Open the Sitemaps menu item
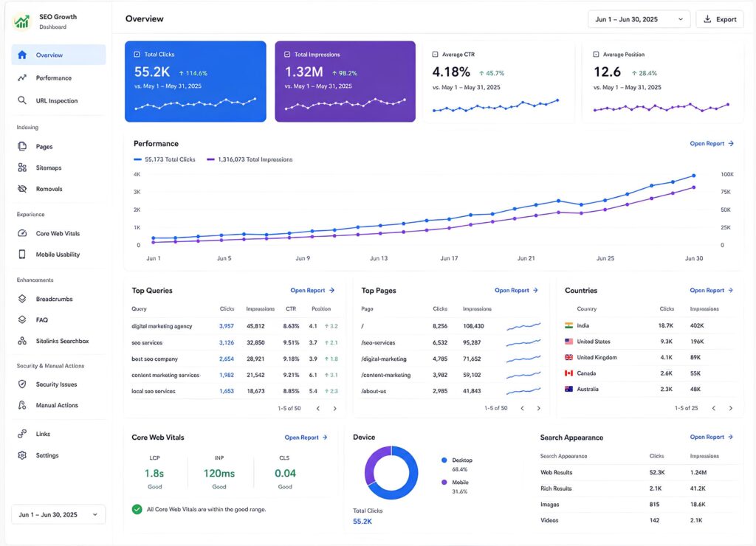Viewport: 756px width, 546px height. [58, 167]
